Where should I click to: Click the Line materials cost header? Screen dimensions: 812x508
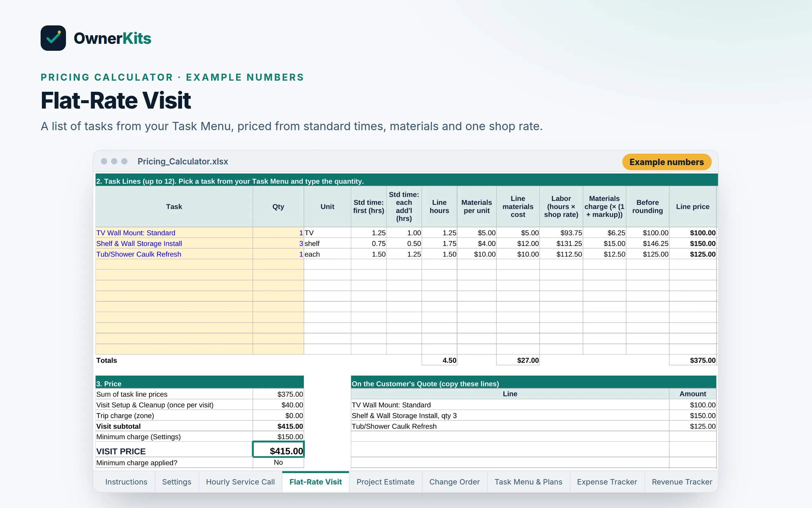pyautogui.click(x=518, y=207)
